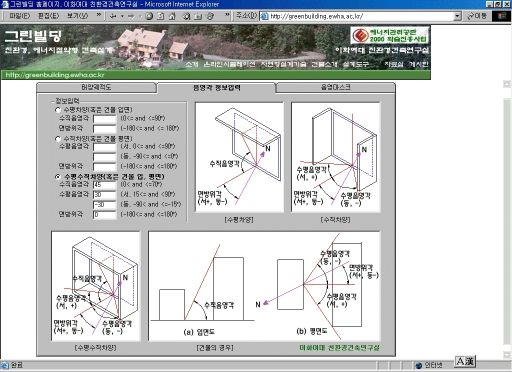Click the browser Back arrow button

click(x=113, y=16)
